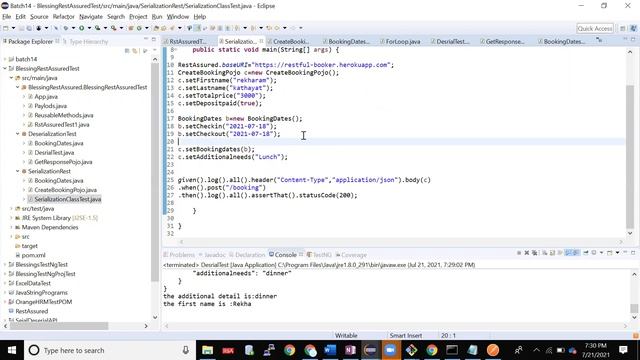This screenshot has width=640, height=360.
Task: Select the OrangeHRMTestPOM project
Action: [44, 302]
